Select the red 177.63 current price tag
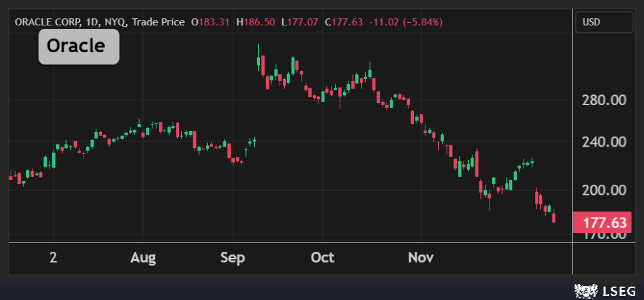The image size is (644, 300). point(604,222)
